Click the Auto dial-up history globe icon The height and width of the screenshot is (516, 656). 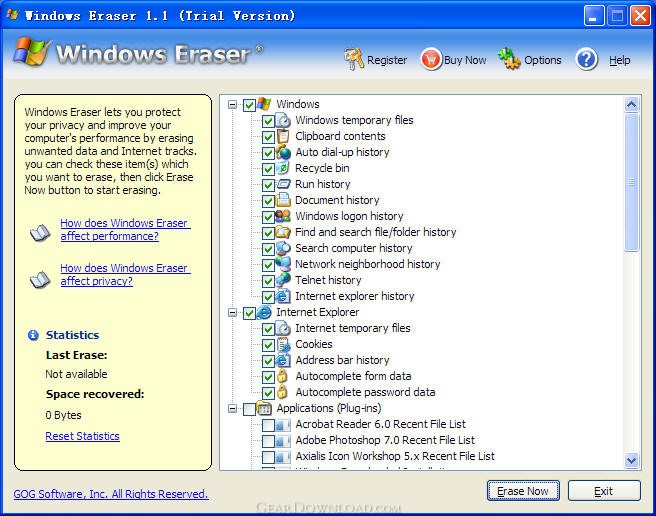[283, 152]
